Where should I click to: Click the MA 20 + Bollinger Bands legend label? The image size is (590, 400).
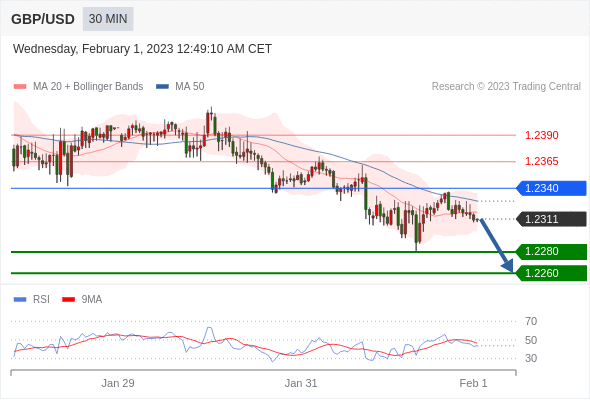88,87
